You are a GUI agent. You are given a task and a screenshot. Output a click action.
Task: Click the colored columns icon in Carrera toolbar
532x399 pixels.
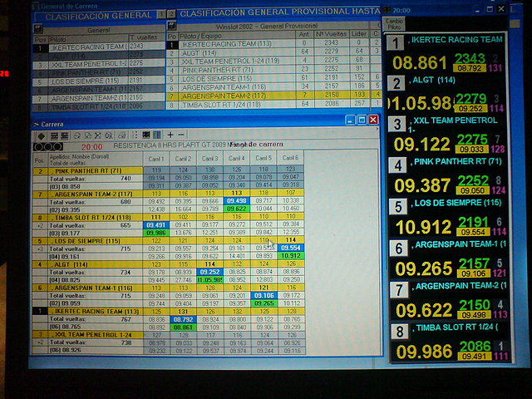click(157, 135)
